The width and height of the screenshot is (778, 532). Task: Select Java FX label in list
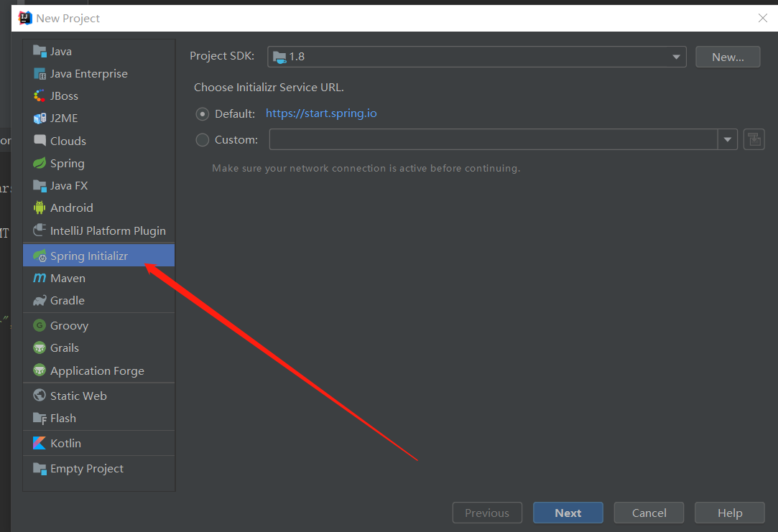[69, 186]
